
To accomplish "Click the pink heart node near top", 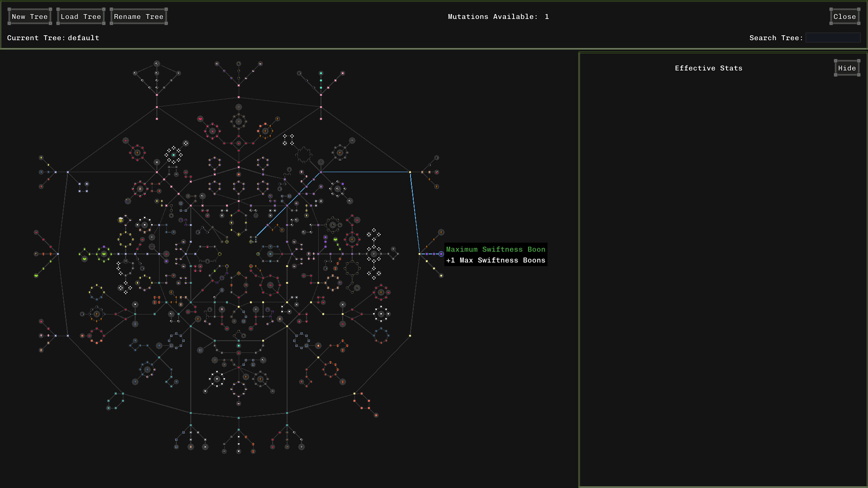I will (200, 119).
